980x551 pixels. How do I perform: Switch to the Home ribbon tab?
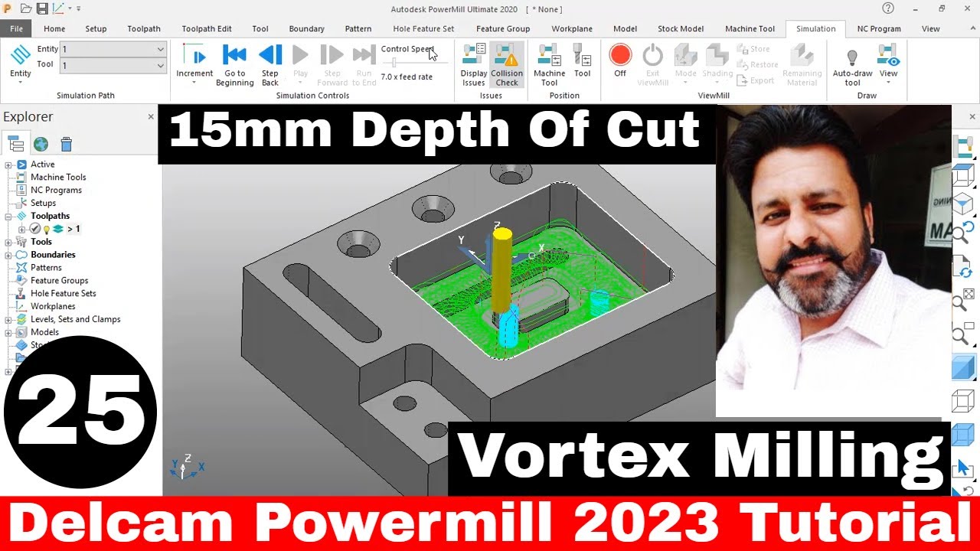click(x=54, y=29)
